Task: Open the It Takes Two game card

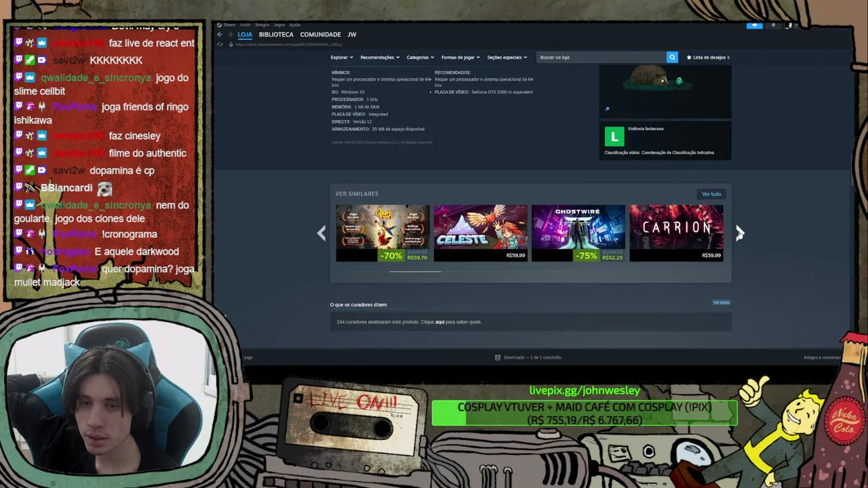Action: pos(382,233)
